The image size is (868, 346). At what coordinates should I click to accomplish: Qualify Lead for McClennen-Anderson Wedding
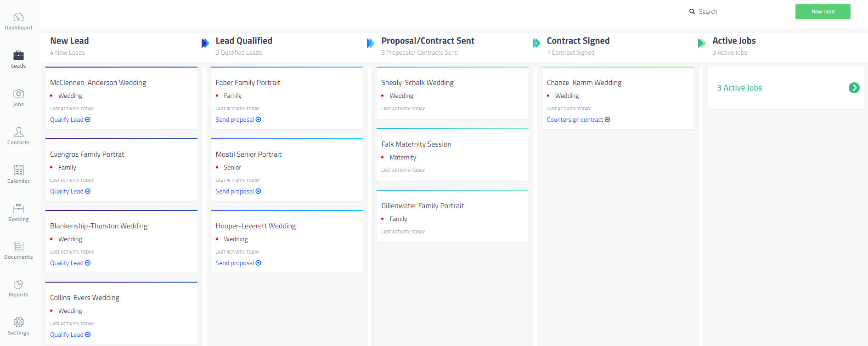pyautogui.click(x=70, y=119)
